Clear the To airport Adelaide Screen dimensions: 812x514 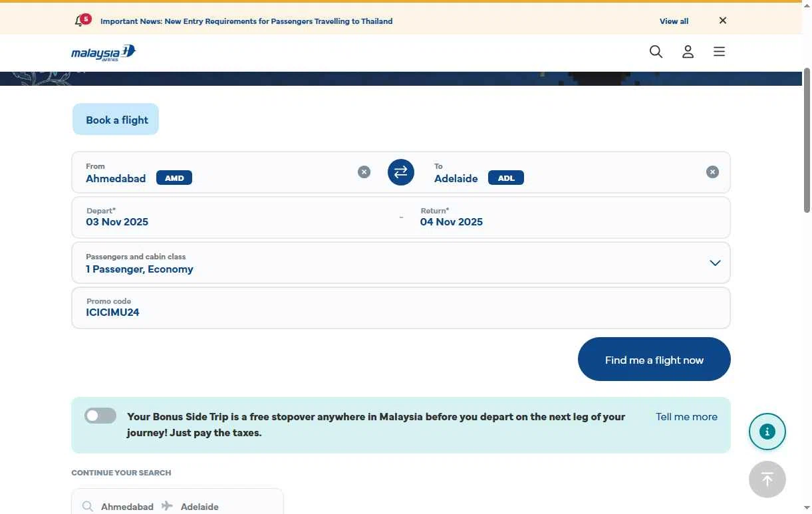[x=712, y=172]
